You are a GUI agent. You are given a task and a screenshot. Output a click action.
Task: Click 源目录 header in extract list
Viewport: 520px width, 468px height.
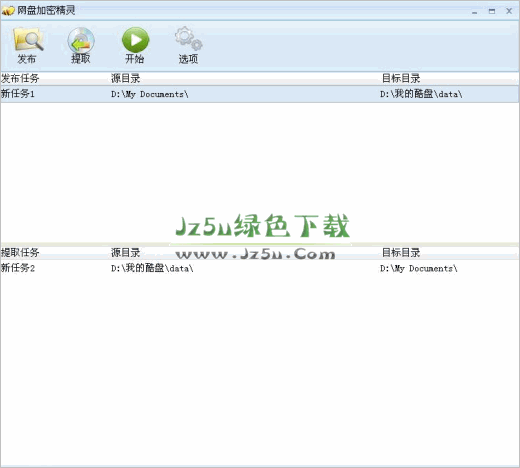click(x=125, y=253)
